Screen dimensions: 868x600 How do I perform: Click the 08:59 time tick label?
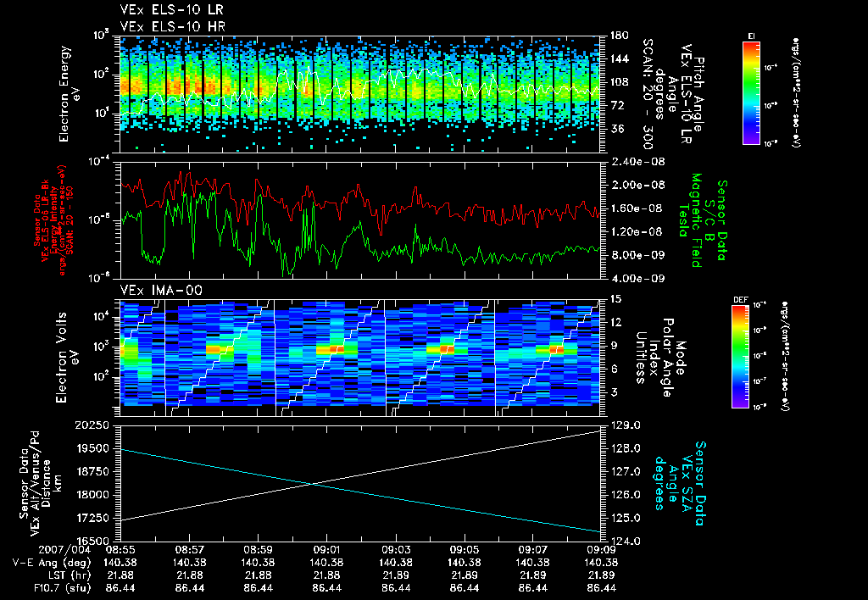[x=258, y=550]
